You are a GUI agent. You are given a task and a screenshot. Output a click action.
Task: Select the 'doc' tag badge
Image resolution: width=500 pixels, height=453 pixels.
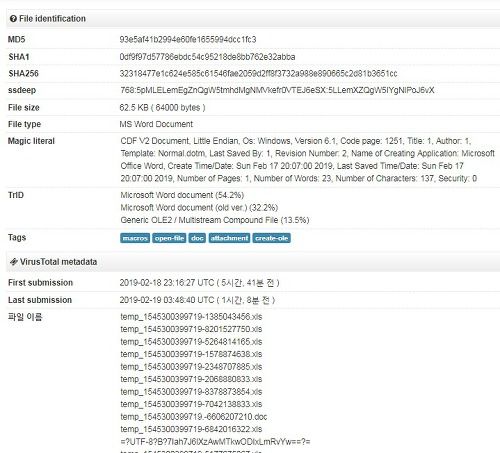(x=197, y=238)
